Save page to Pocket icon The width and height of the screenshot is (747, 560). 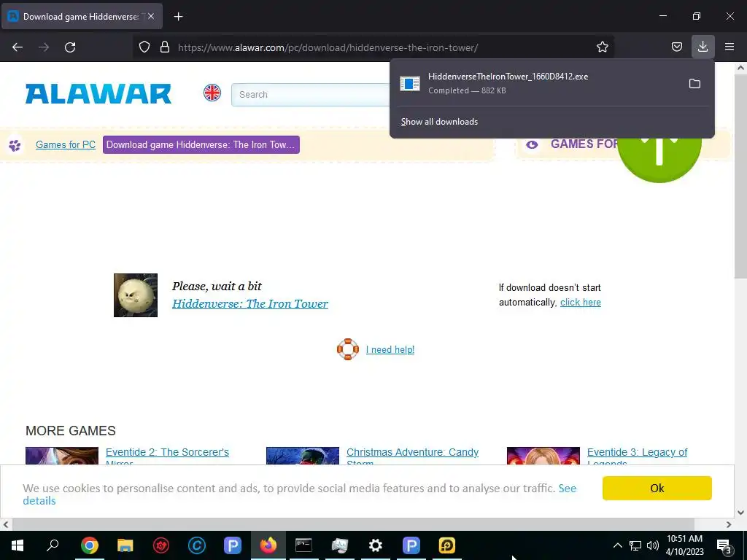pos(676,47)
